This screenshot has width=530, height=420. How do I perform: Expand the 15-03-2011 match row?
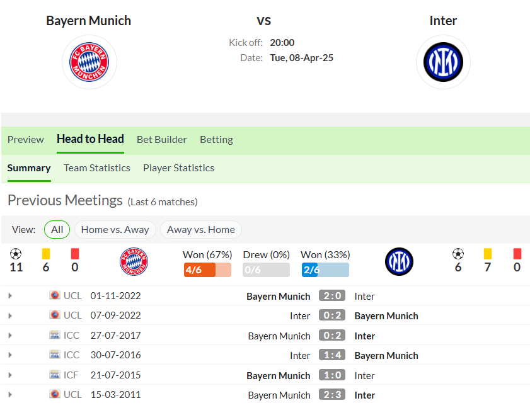(10, 394)
